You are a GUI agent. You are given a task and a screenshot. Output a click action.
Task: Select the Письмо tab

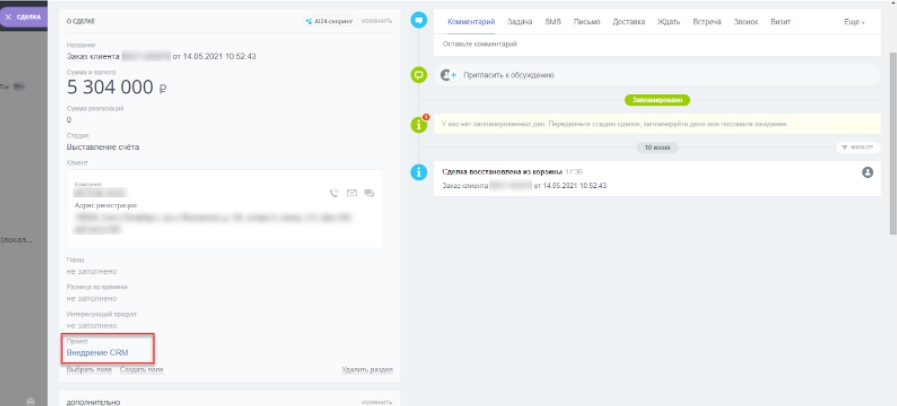coord(587,21)
